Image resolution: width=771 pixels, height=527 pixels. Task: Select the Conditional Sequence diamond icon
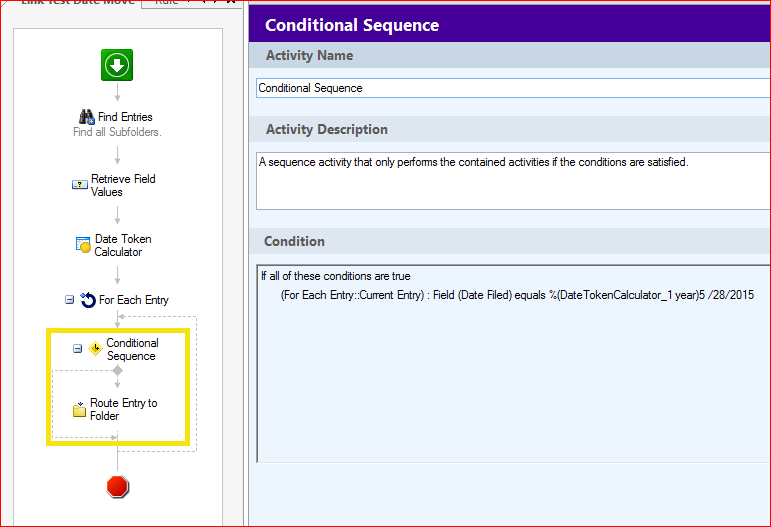pos(95,349)
